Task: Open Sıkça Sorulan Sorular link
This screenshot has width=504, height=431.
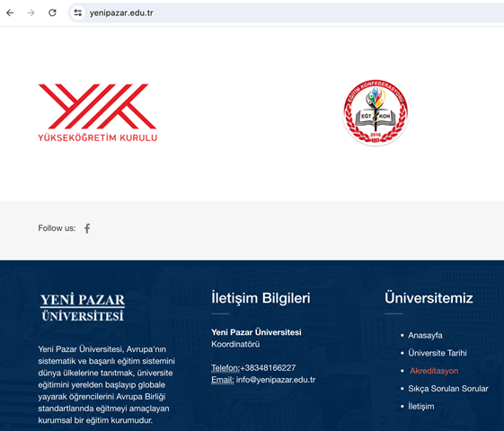Action: click(448, 389)
